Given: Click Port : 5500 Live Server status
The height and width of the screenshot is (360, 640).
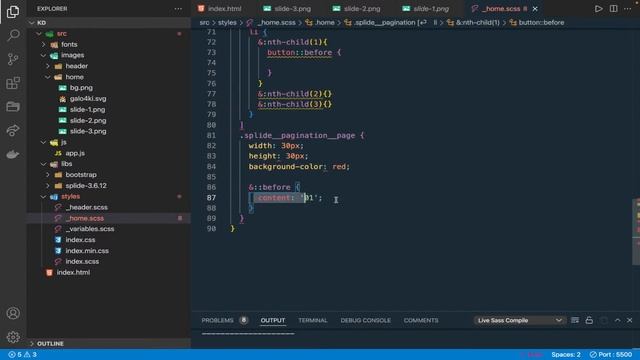Looking at the screenshot, I should [x=611, y=355].
